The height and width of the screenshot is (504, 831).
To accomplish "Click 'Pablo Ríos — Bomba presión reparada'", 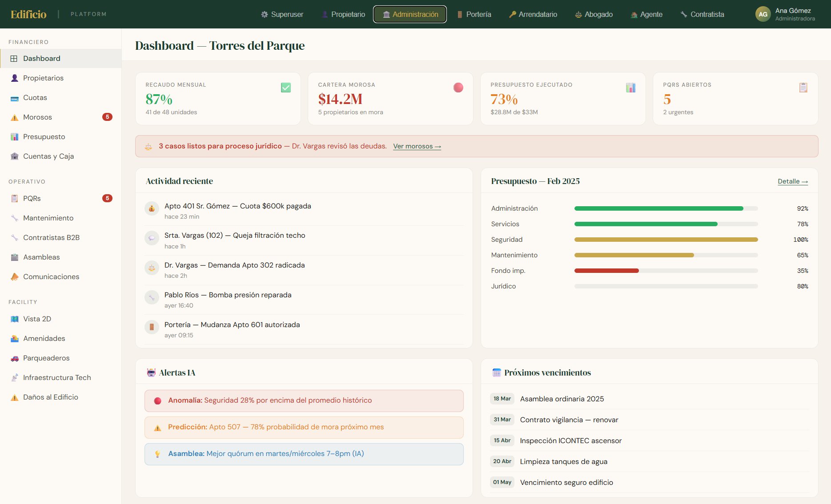I will coord(228,295).
